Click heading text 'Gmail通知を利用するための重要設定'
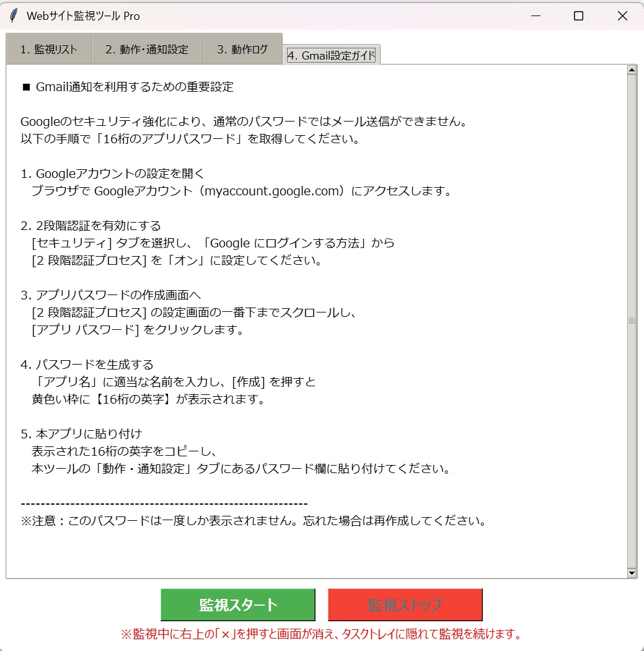This screenshot has width=644, height=651. coord(135,87)
